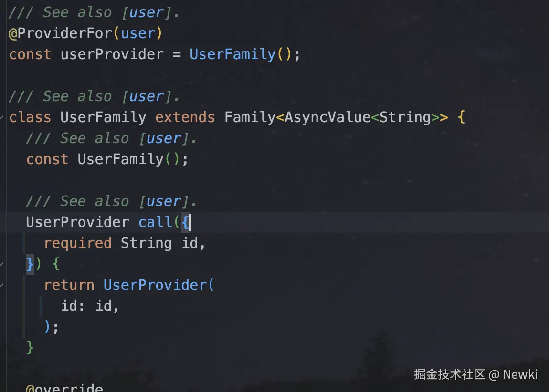This screenshot has width=549, height=392.
Task: Click the 'class' keyword
Action: [30, 117]
